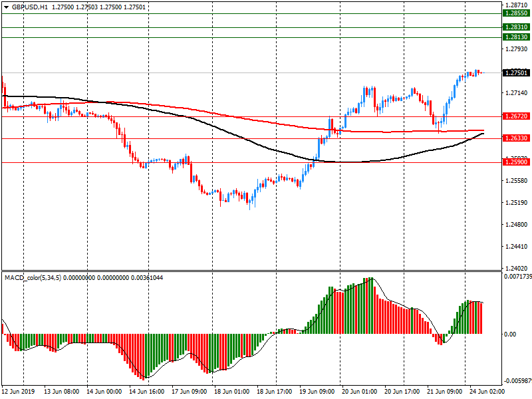
Task: Click the 20 Jun 17:00 time axis label
Action: 402,392
